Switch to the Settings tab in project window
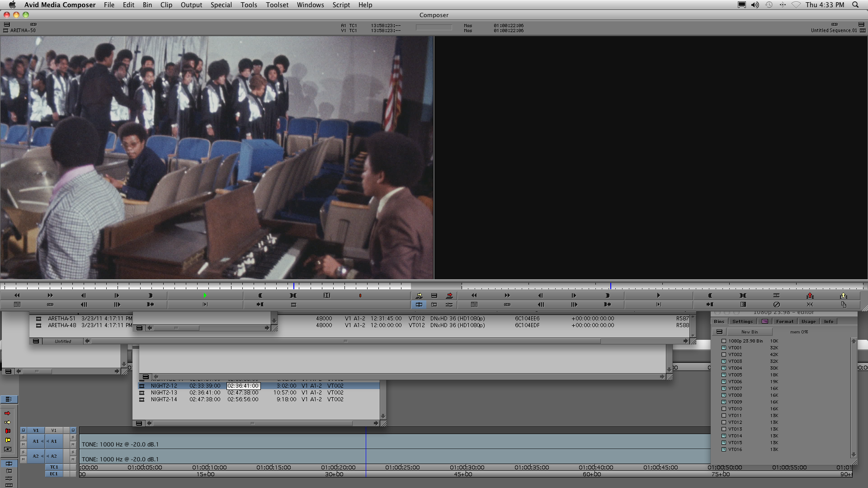This screenshot has width=868, height=488. [742, 321]
